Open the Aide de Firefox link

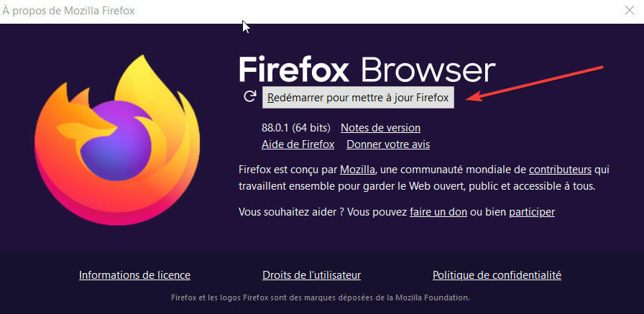[298, 144]
